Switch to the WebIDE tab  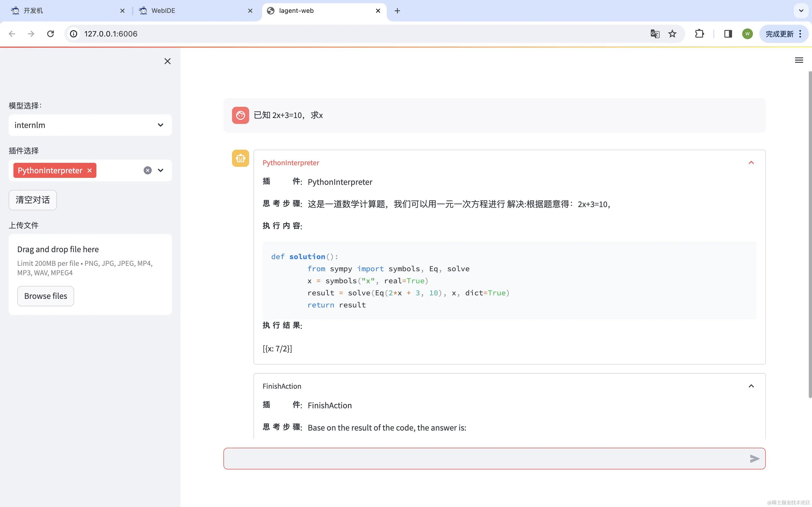click(163, 11)
